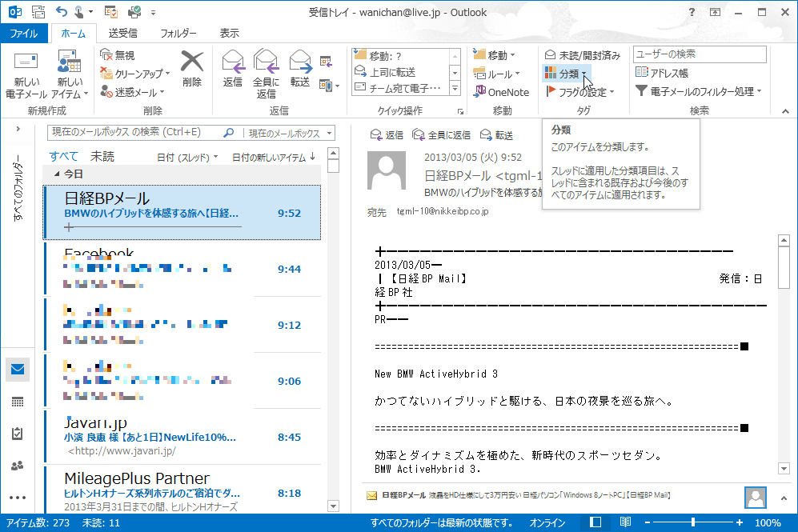Switch to Mail view in navigation
The width and height of the screenshot is (798, 532).
pyautogui.click(x=18, y=370)
